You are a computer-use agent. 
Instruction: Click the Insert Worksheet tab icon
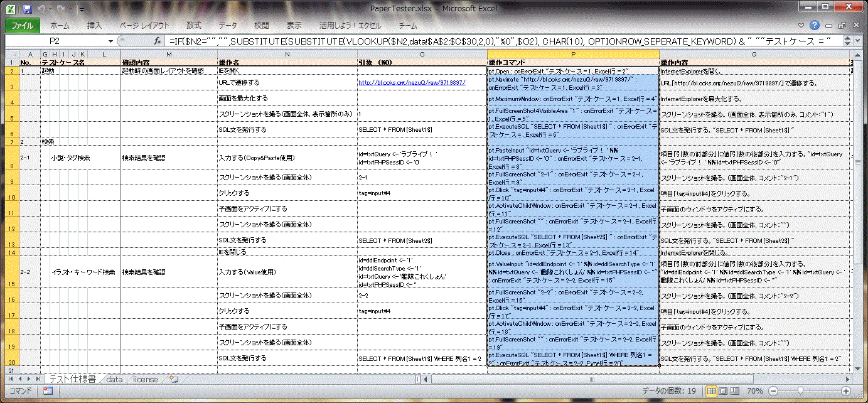(x=174, y=379)
